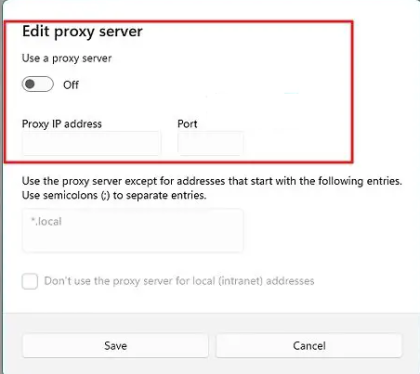420x374 pixels.
Task: Click the Cancel button
Action: point(309,346)
